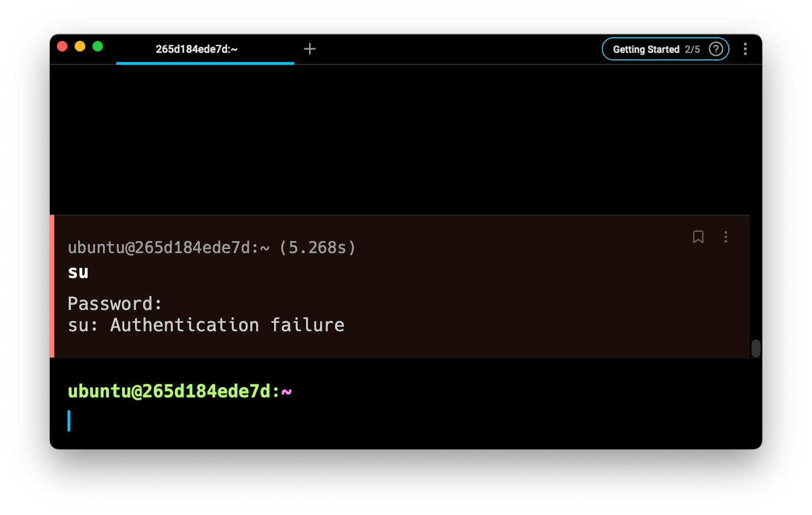Click the yellow minimize window button
812x515 pixels.
click(80, 47)
